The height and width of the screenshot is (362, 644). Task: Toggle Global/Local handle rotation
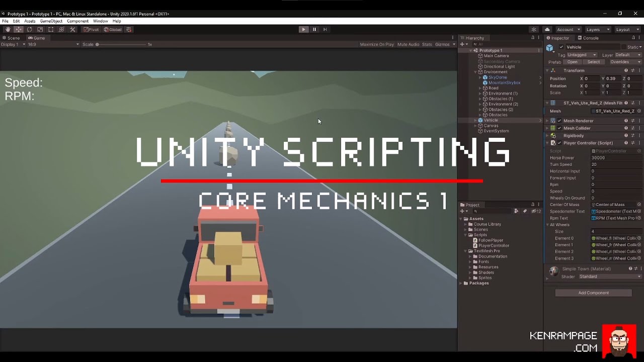pyautogui.click(x=113, y=30)
